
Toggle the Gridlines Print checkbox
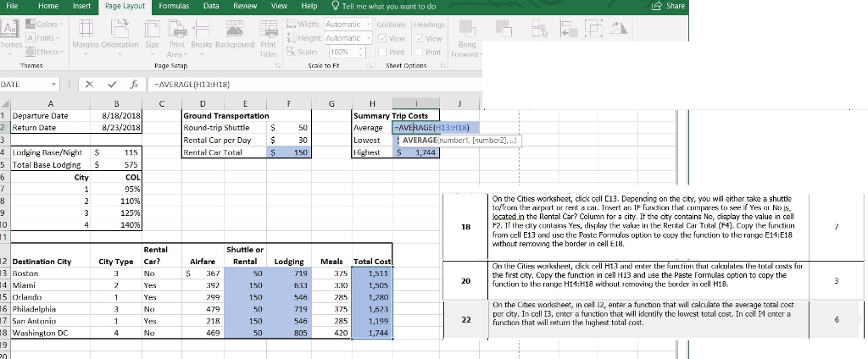(382, 52)
